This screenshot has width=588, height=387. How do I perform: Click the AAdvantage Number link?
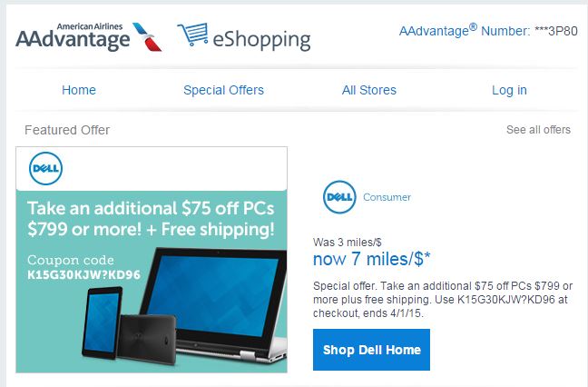[488, 30]
